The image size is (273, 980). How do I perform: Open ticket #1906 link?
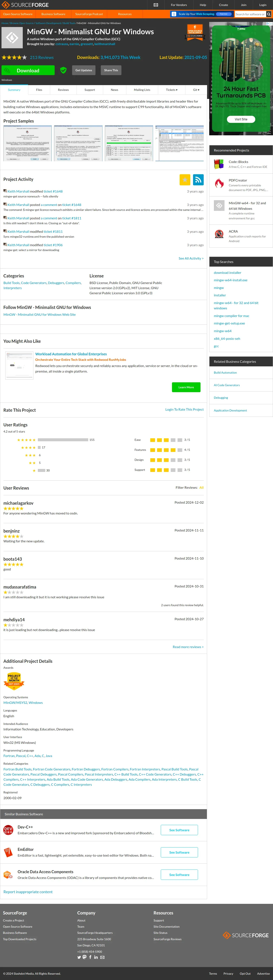(53, 245)
